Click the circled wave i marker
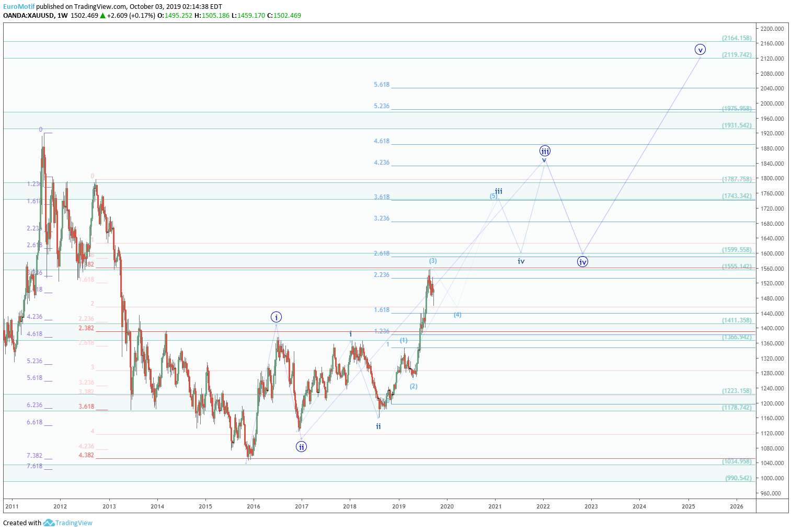The image size is (792, 532). (x=277, y=317)
